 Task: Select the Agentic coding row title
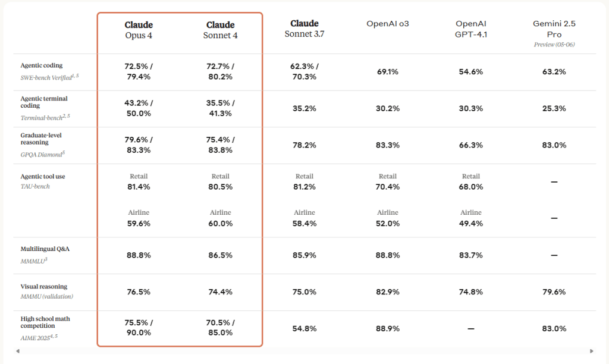point(41,65)
